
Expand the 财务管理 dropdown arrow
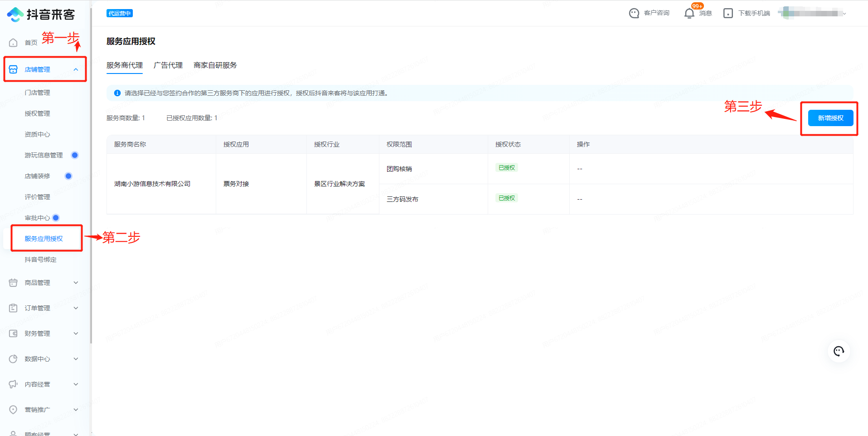point(76,333)
